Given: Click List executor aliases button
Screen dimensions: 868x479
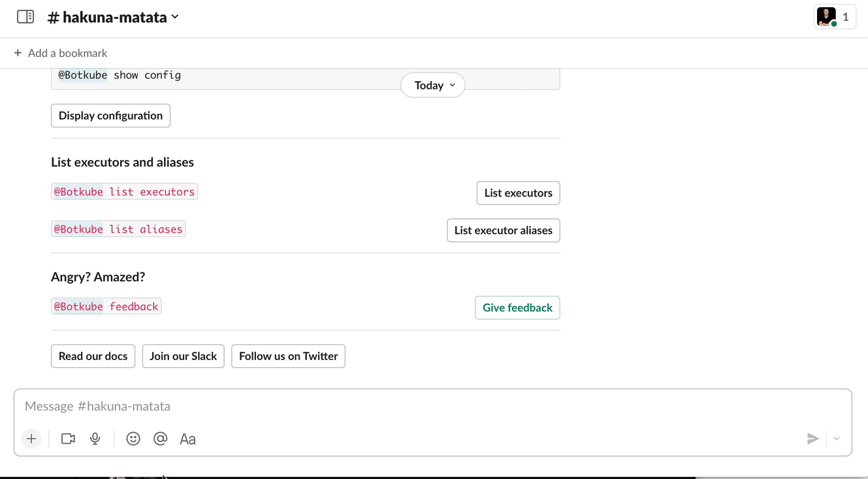Looking at the screenshot, I should point(503,230).
